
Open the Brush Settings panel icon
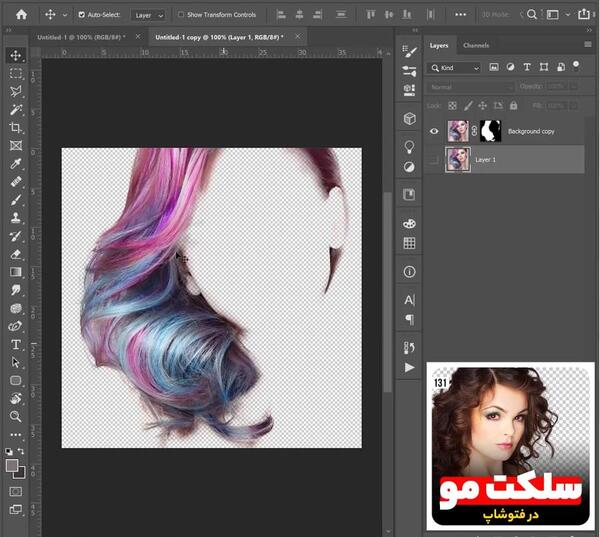(409, 51)
